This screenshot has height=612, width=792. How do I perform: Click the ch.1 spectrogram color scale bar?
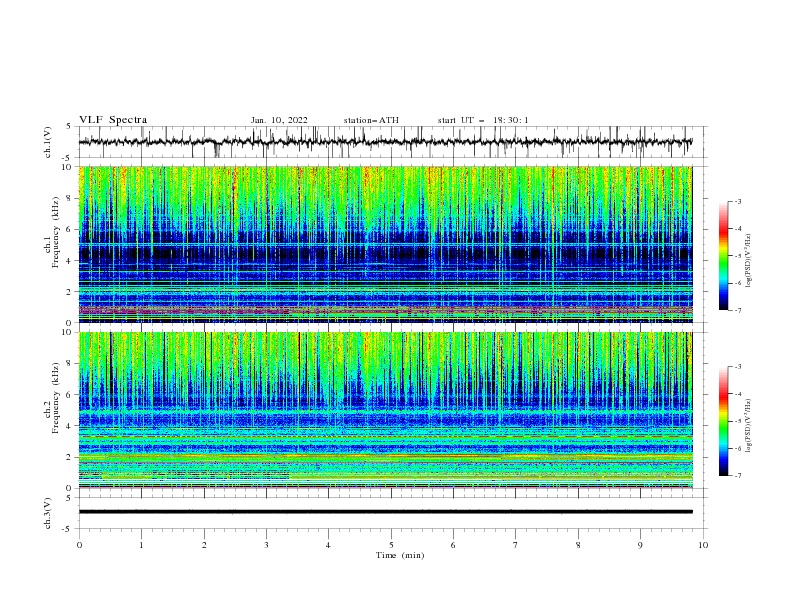pos(724,256)
